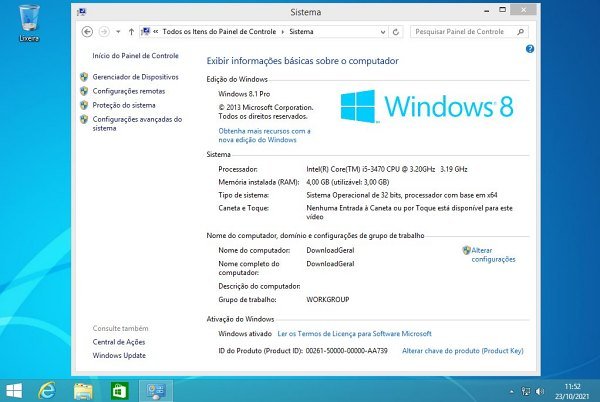Follow 'Obtenha mais recursos com a nova edição' link

[264, 135]
